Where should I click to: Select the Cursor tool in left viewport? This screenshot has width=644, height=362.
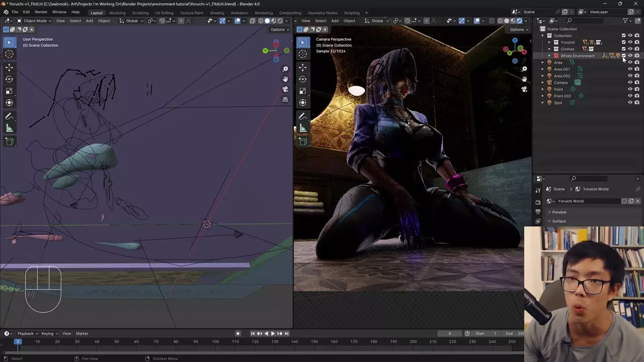click(x=9, y=54)
